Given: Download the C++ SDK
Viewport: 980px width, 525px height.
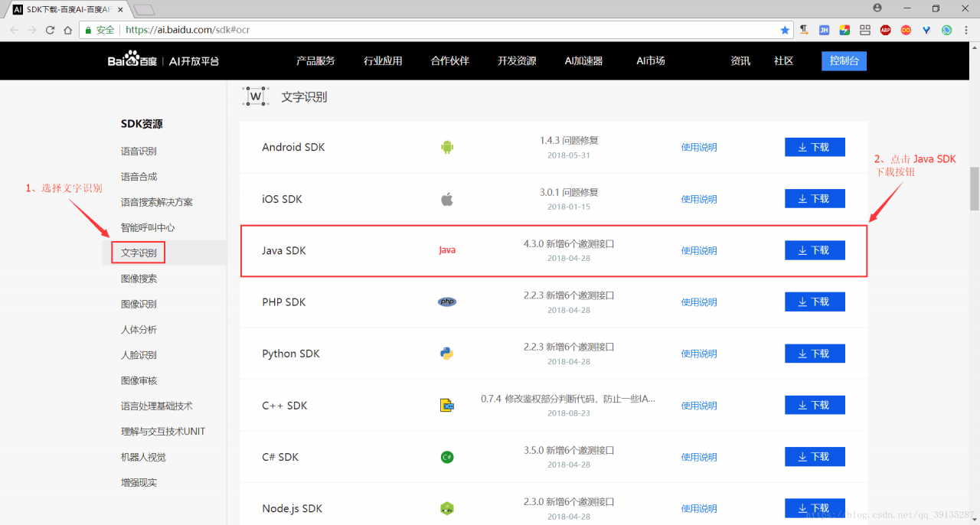Looking at the screenshot, I should (x=815, y=405).
